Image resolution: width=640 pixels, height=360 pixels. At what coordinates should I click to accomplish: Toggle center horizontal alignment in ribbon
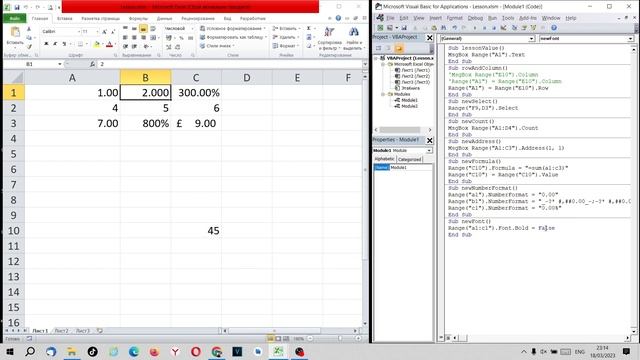(x=134, y=38)
